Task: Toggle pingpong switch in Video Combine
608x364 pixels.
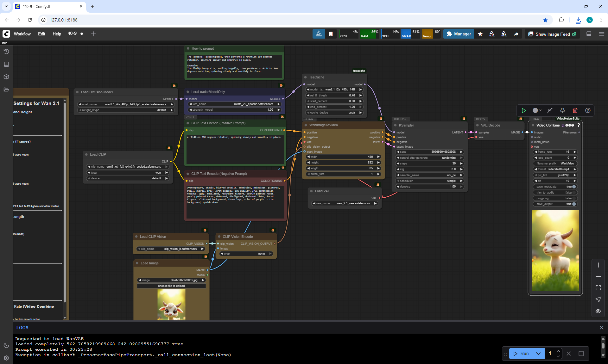Action: (574, 198)
